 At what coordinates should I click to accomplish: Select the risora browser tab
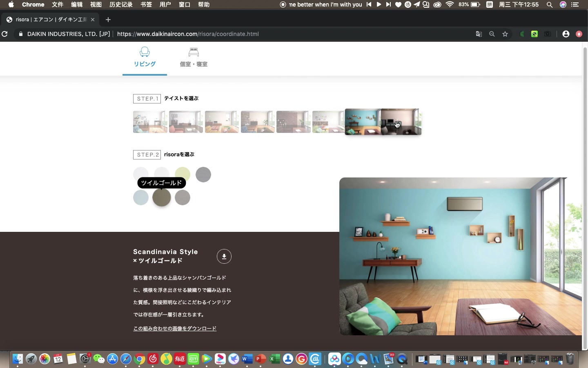(x=51, y=20)
